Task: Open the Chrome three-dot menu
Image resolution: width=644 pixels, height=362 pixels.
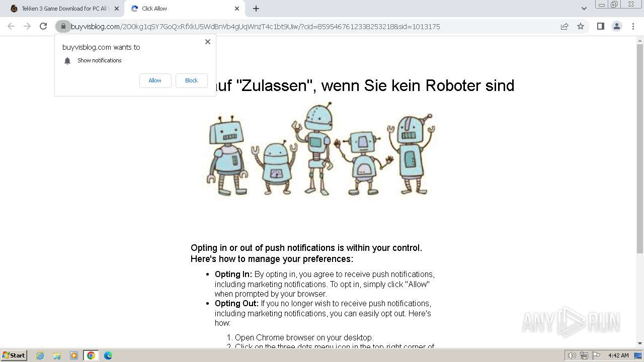Action: coord(633,26)
